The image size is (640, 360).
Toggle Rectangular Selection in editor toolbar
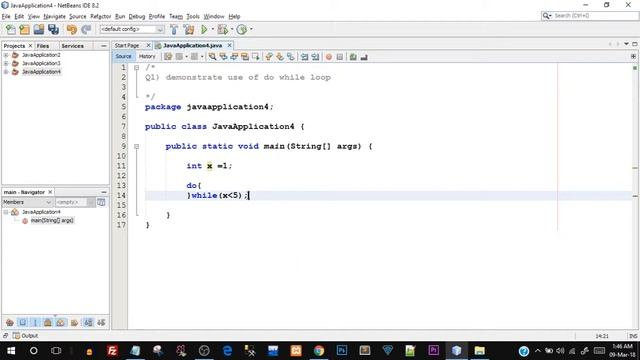(256, 57)
